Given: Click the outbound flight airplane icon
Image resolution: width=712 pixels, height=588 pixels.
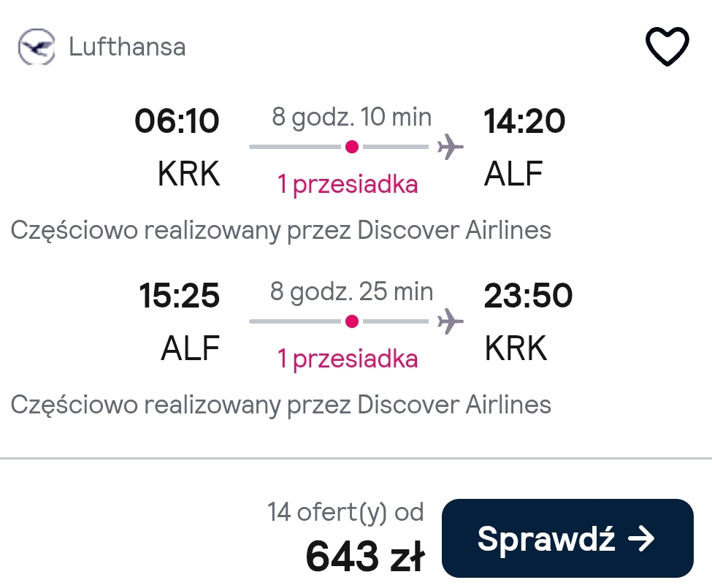Looking at the screenshot, I should coord(450,147).
